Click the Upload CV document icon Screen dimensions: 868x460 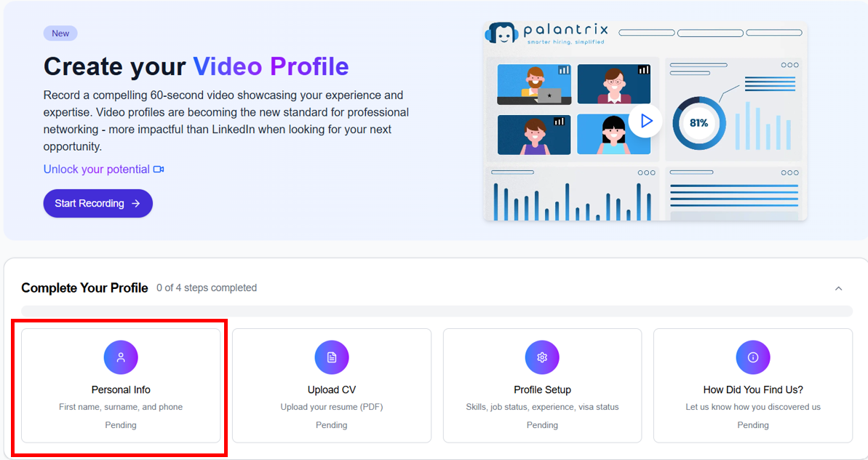(331, 357)
